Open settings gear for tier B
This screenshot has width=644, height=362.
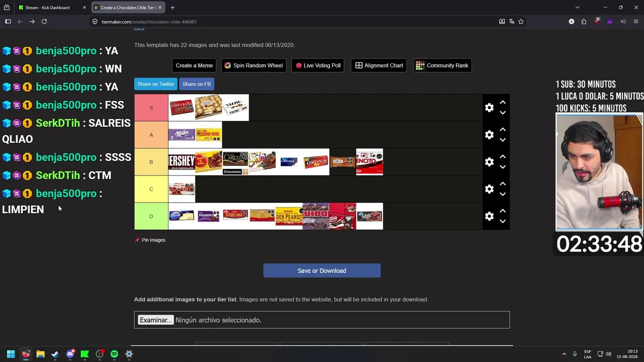coord(489,162)
